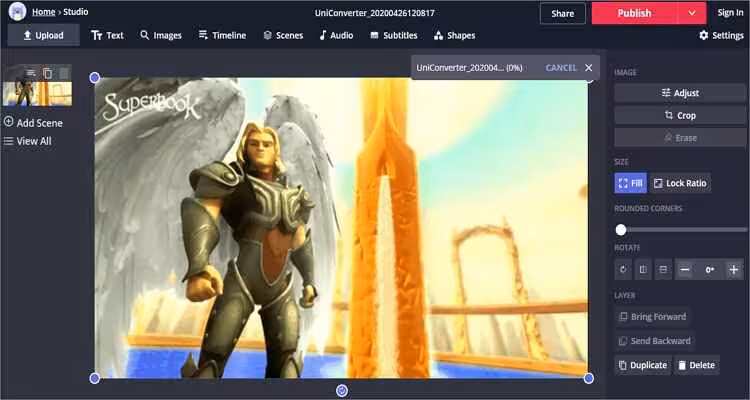Screen dimensions: 750x400
Task: Expand the Publish dropdown arrow
Action: (692, 13)
